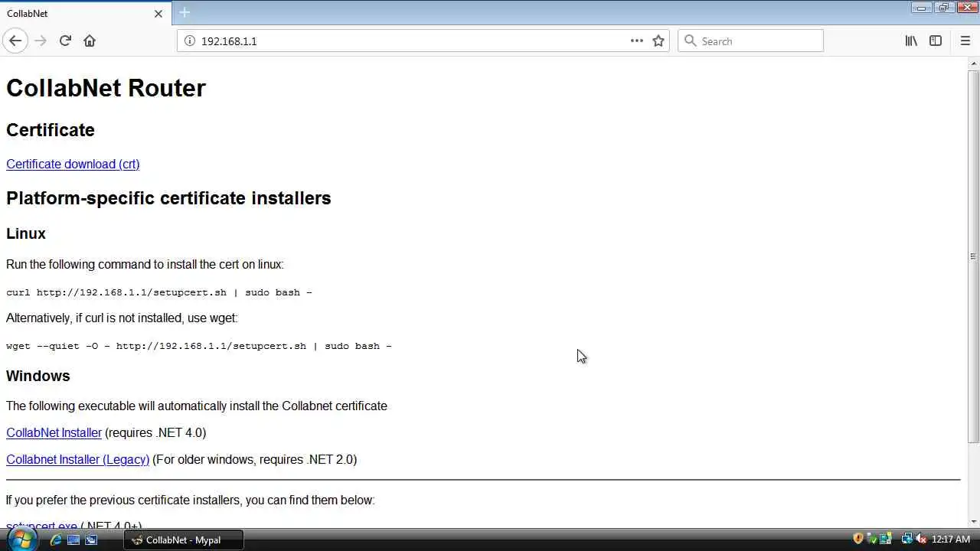Viewport: 980px width, 551px height.
Task: Close the CollabNet tab
Action: tap(158, 13)
